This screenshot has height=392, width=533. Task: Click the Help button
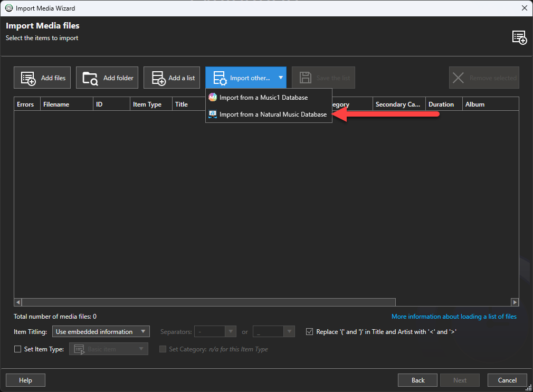[25, 380]
